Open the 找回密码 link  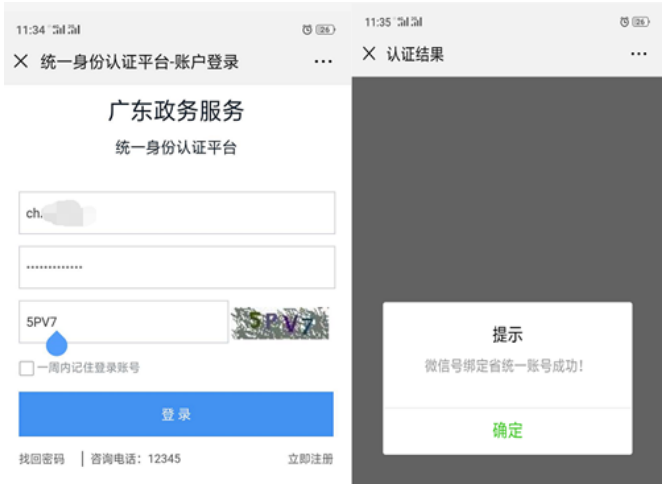coord(42,459)
